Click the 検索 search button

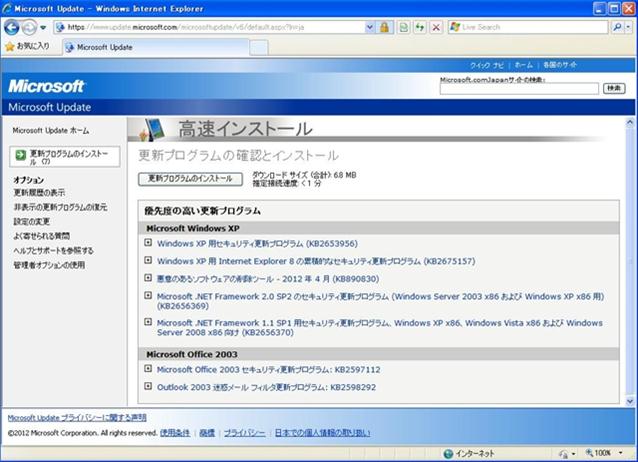614,88
